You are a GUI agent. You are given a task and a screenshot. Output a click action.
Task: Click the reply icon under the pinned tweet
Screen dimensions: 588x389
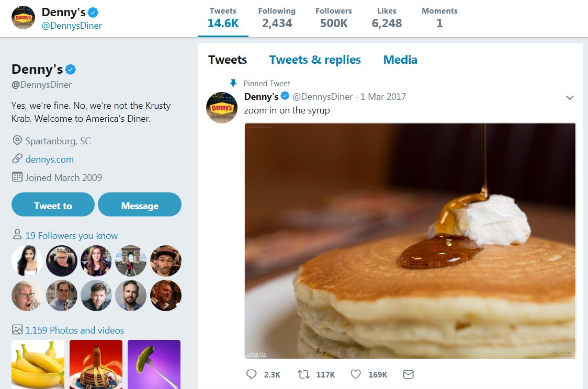click(252, 374)
